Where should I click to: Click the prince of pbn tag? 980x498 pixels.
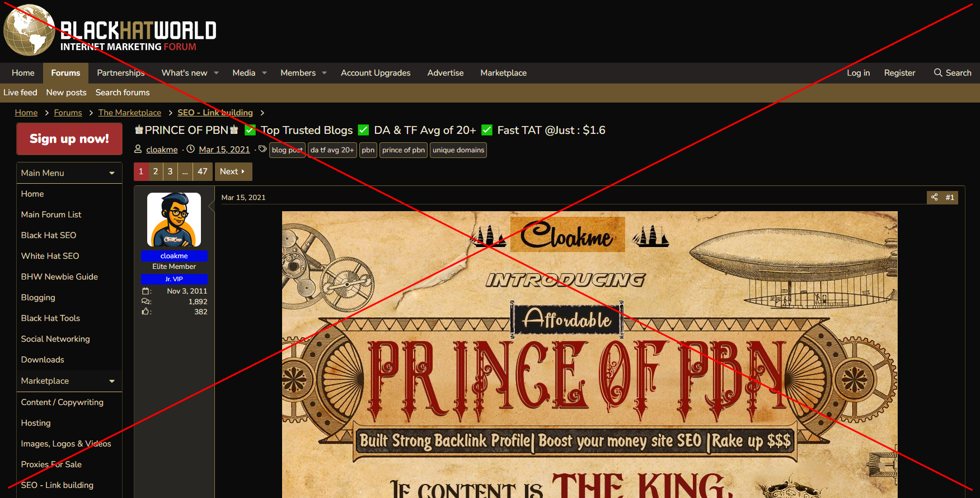404,150
